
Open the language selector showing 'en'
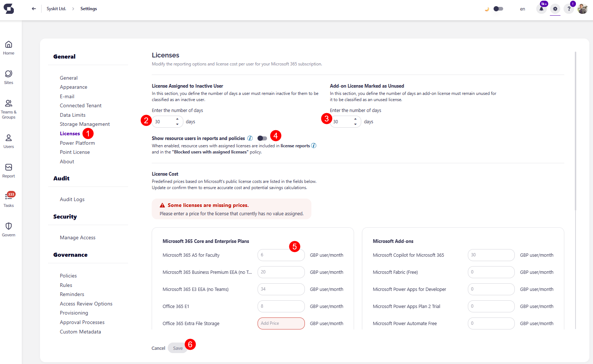click(522, 9)
